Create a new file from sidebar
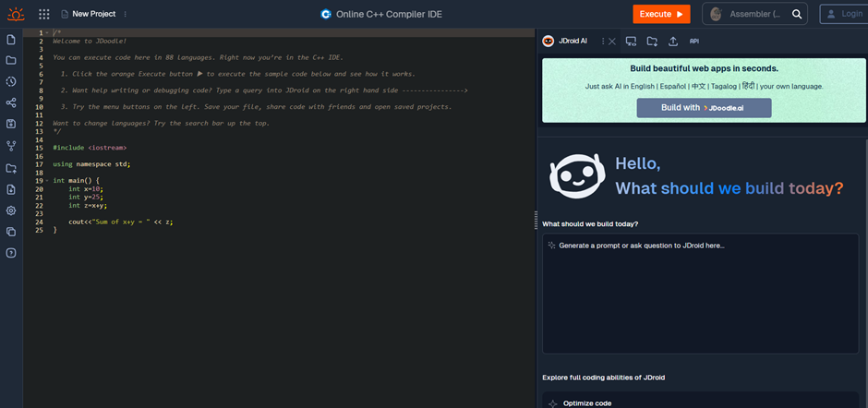 coord(10,40)
